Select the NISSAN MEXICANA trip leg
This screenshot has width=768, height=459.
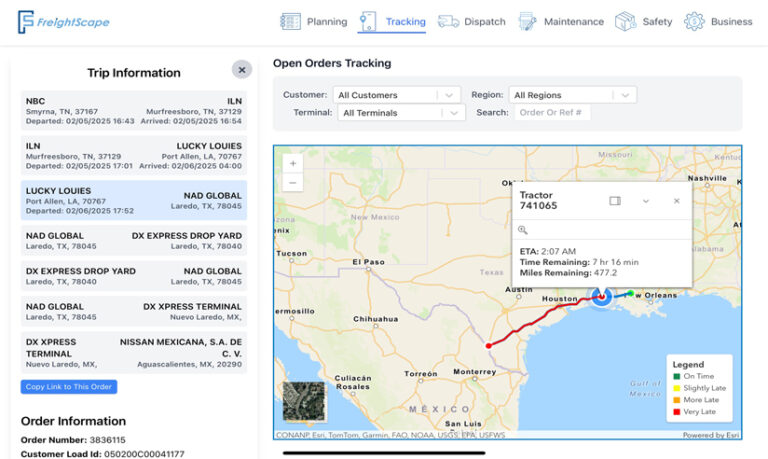pyautogui.click(x=134, y=353)
